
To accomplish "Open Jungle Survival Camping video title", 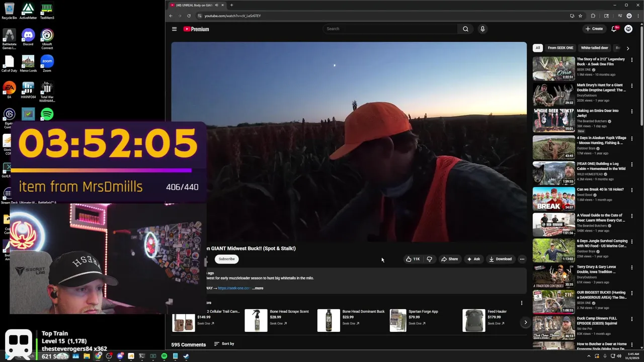I will pos(602,243).
